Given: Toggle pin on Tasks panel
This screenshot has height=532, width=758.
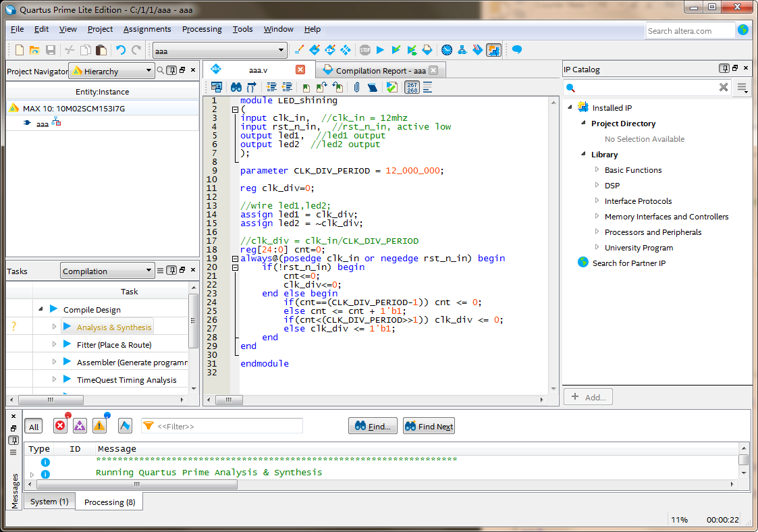Looking at the screenshot, I should click(171, 270).
